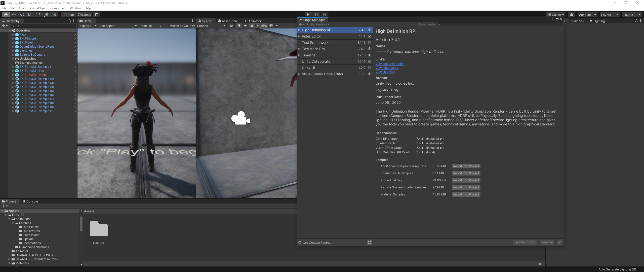Open Hierarchy panel options menu
This screenshot has width=644, height=272.
(x=74, y=21)
